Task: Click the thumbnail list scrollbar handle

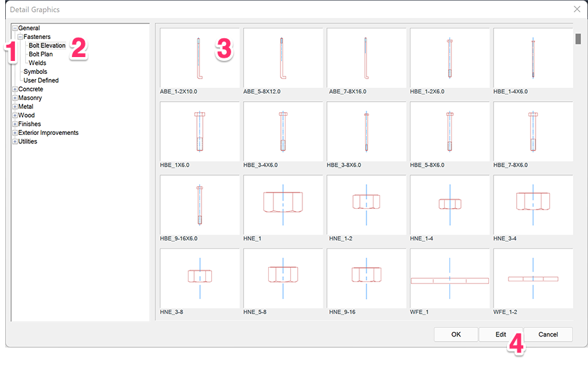Action: pos(578,39)
